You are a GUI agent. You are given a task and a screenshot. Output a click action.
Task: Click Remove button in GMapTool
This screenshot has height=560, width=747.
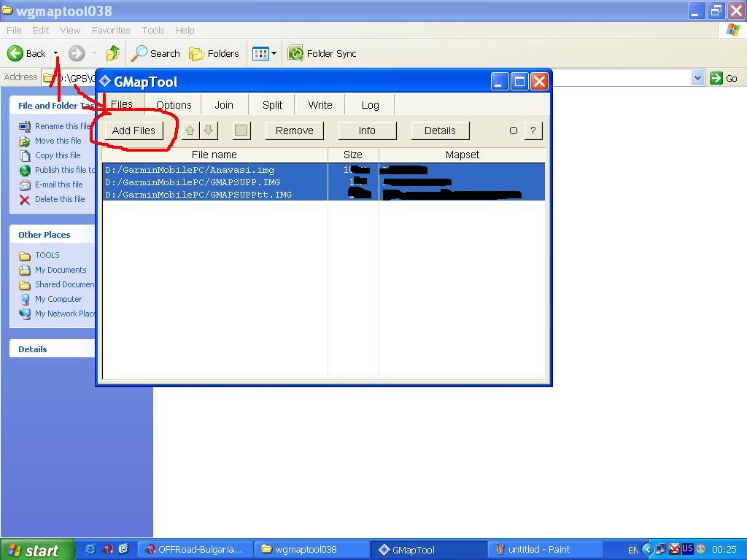pyautogui.click(x=295, y=131)
